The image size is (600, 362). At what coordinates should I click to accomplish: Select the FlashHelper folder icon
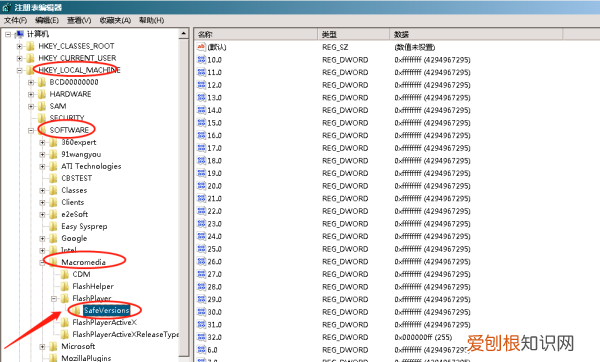tap(65, 286)
